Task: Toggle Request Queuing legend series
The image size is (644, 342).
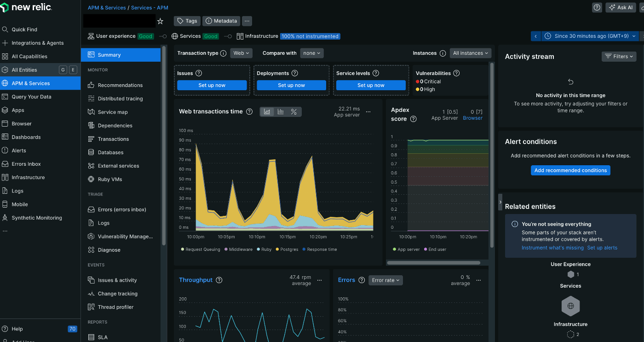Action: coord(201,249)
